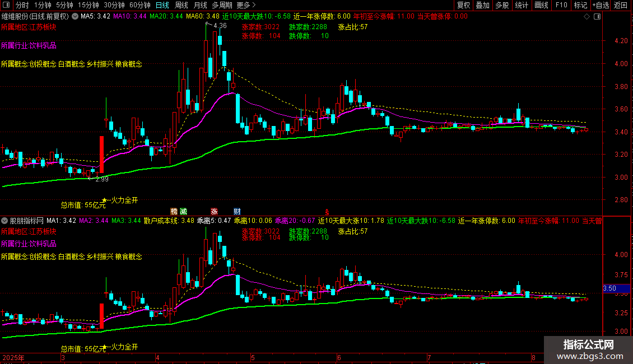Click the 3.50 price marker on sub-chart axis
Screen dimensions: 633x364
[x=616, y=288]
